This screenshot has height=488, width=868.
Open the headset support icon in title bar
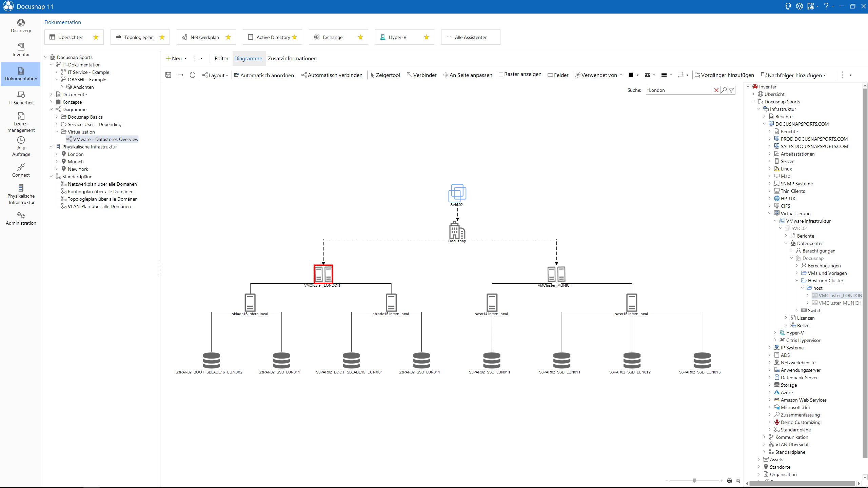pos(788,6)
